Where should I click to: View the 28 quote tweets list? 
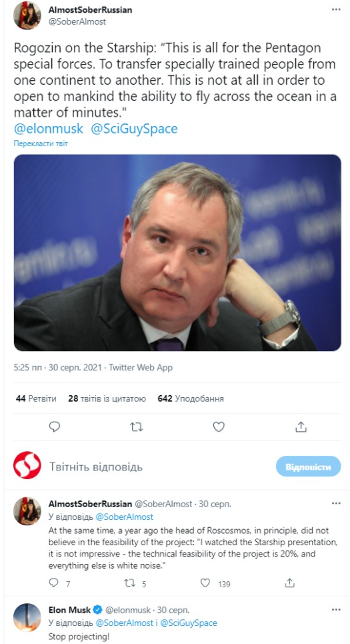[107, 398]
